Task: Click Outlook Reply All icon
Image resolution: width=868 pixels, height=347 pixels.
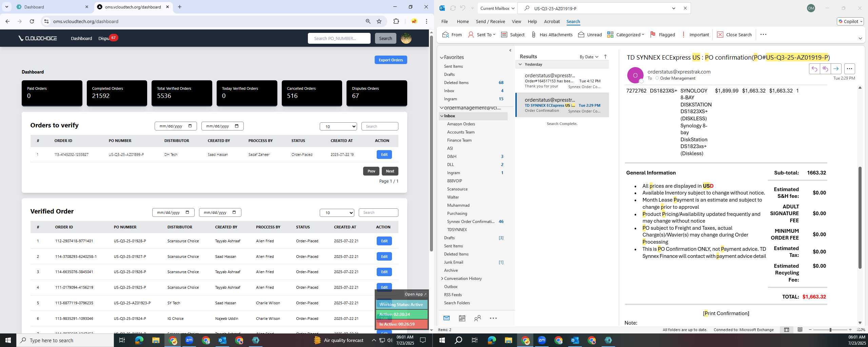Action: [x=825, y=69]
